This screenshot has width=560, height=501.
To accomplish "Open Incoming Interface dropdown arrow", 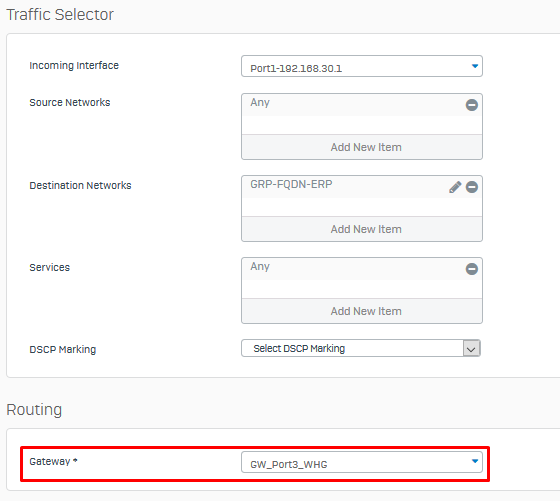I will (475, 66).
